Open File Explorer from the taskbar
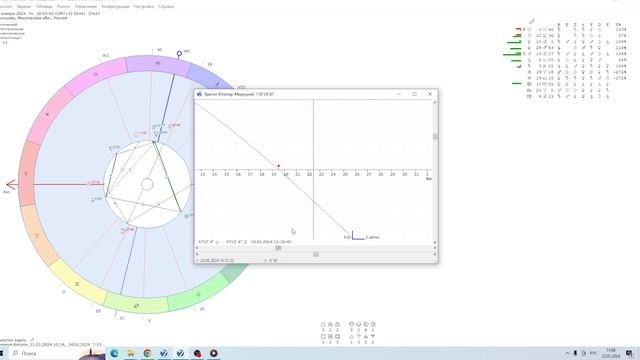 click(131, 353)
